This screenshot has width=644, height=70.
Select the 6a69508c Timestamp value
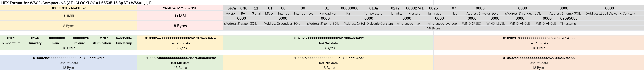pyautogui.click(x=569, y=18)
